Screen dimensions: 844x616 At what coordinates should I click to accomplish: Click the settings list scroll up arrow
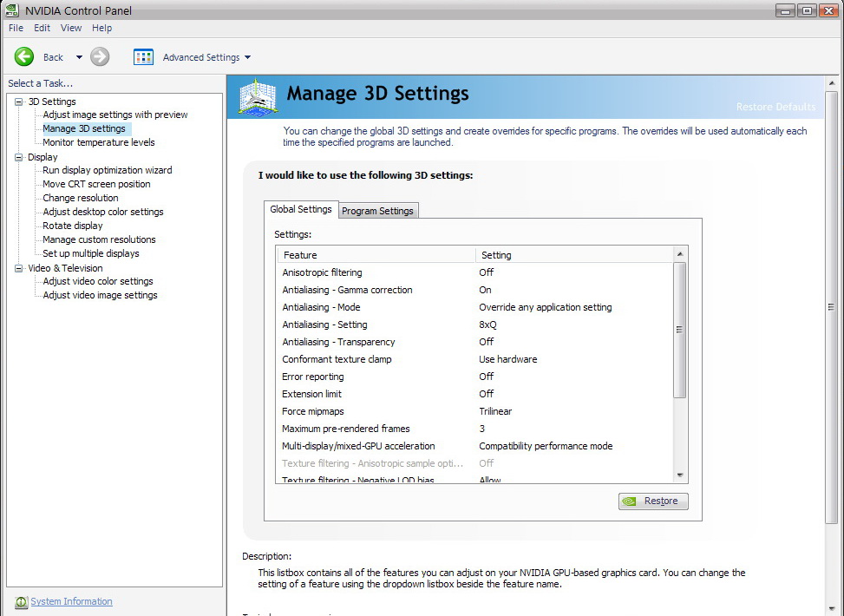pyautogui.click(x=680, y=253)
